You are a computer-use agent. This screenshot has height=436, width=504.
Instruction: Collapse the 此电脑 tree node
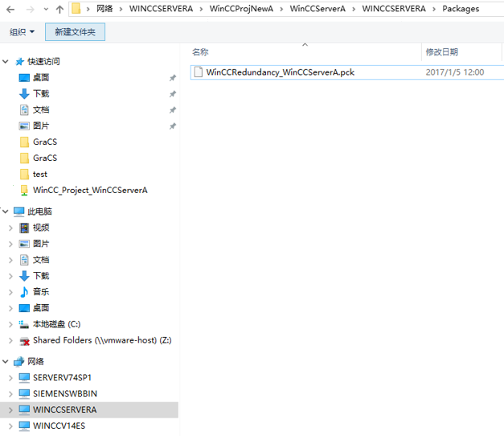click(5, 211)
